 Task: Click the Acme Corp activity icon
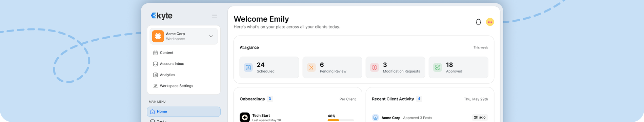(x=375, y=118)
